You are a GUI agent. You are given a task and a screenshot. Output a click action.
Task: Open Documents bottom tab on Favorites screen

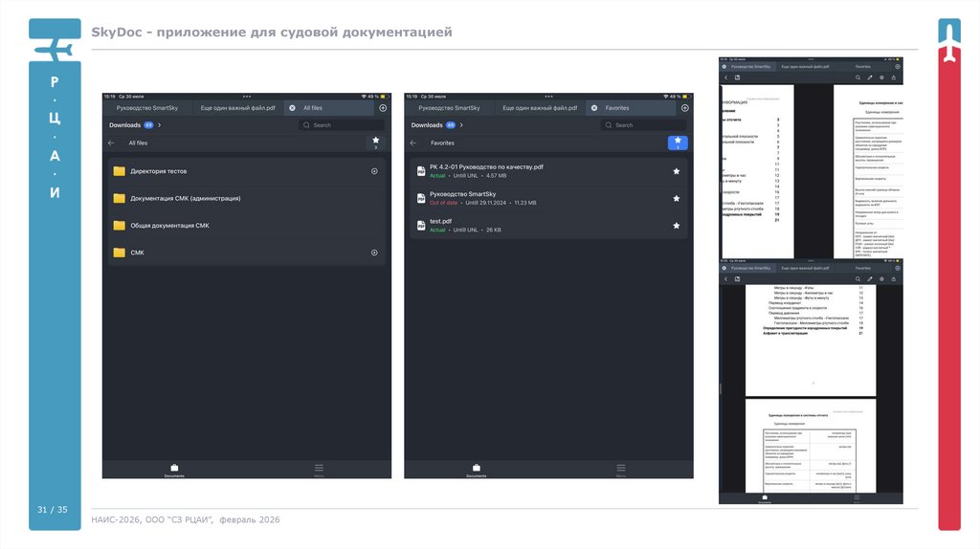[x=477, y=471]
